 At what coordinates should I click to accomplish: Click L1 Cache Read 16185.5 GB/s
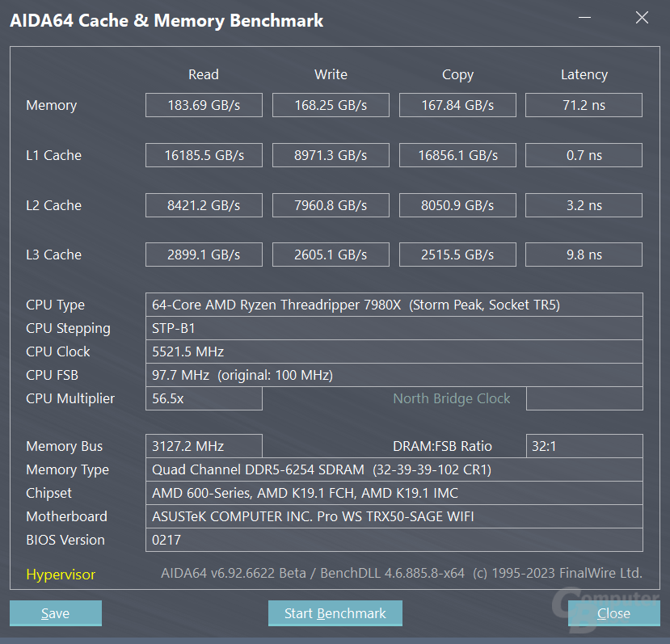point(204,155)
